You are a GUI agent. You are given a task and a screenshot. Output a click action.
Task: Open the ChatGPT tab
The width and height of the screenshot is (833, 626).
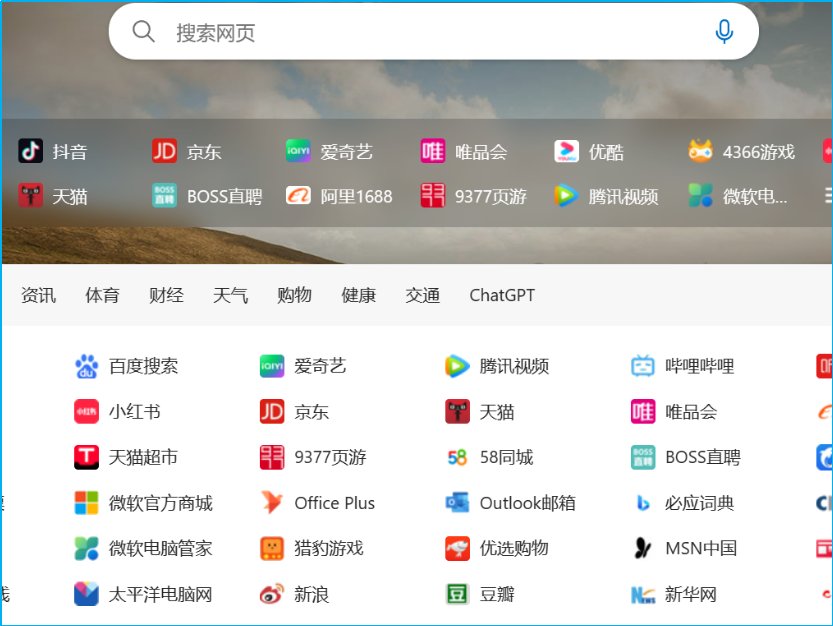pyautogui.click(x=501, y=295)
